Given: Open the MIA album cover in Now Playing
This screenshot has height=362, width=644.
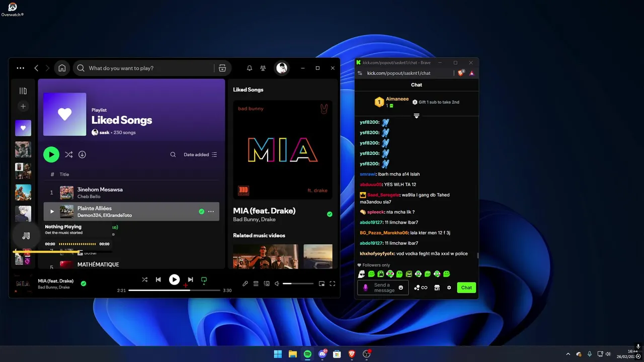Looking at the screenshot, I should click(283, 150).
